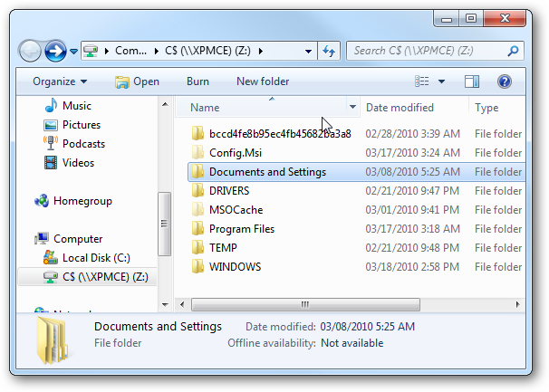549x392 pixels.
Task: Click the Back navigation arrow
Action: click(x=30, y=51)
